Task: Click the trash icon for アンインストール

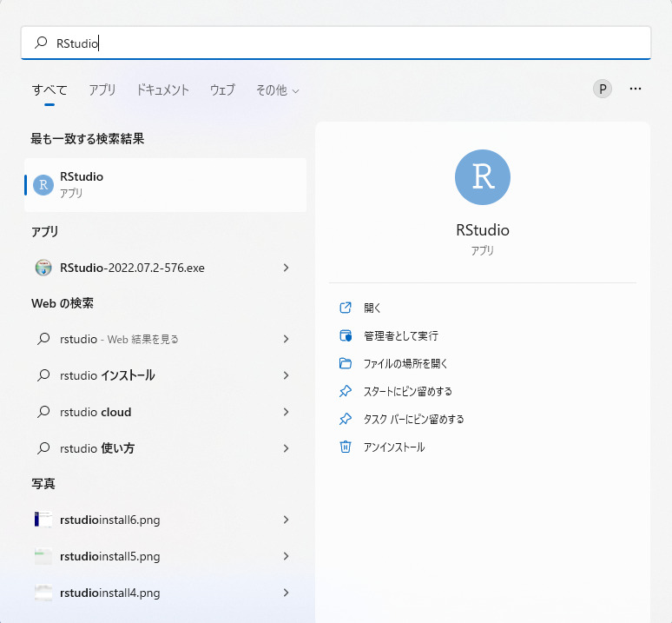Action: [x=346, y=447]
